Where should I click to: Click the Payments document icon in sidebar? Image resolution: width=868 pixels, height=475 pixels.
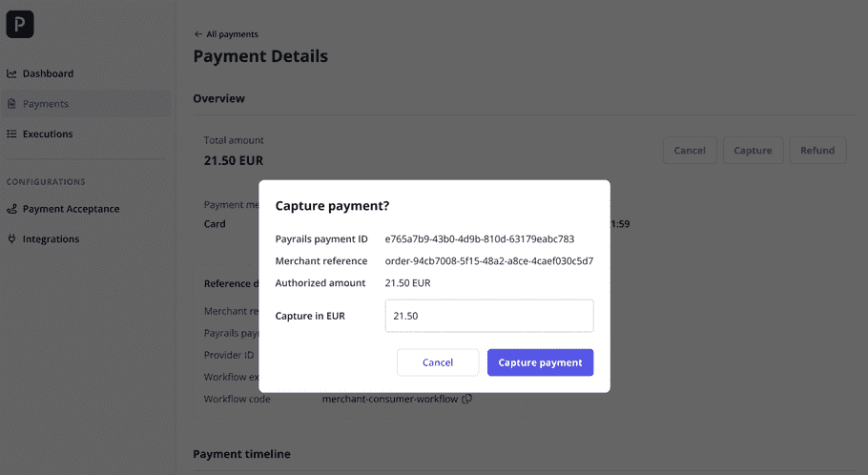tap(11, 104)
